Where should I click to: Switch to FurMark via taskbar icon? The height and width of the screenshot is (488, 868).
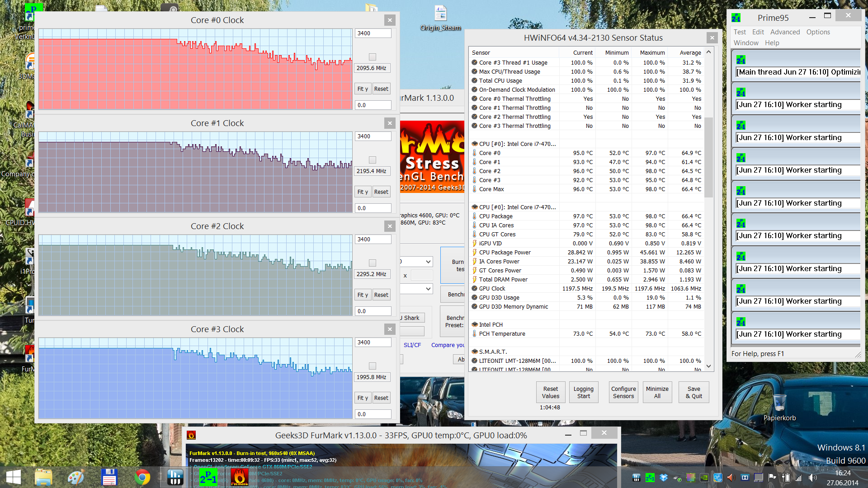pos(240,477)
